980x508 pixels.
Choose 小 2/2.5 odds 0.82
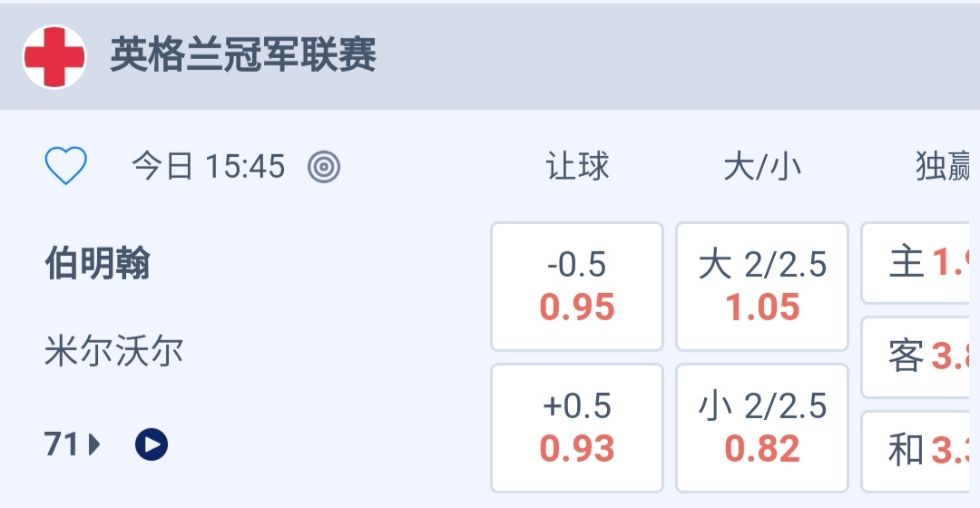click(x=762, y=428)
